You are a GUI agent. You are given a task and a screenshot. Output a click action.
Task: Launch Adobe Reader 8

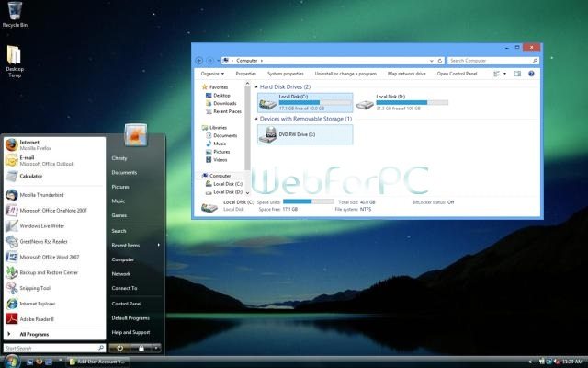54,319
